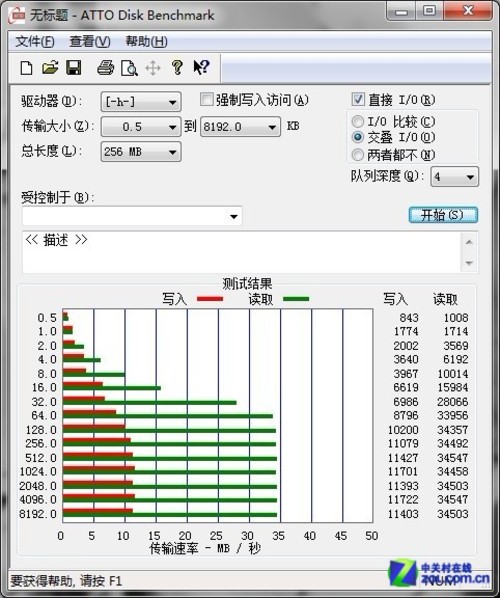Click the 1024.0 transfer size row label
The height and width of the screenshot is (598, 500).
pos(38,471)
